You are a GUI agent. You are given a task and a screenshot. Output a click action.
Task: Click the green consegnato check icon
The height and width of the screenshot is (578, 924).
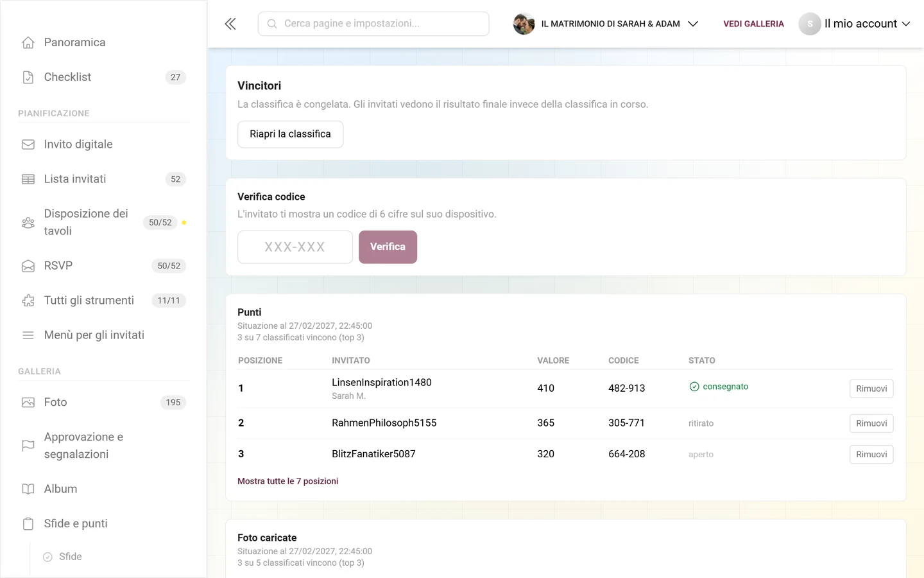coord(694,387)
